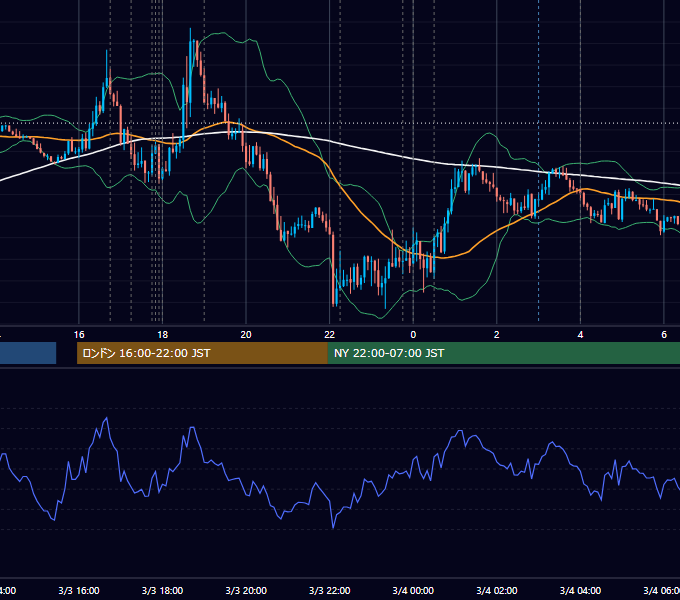Click the upper axis hour label 4

tap(580, 335)
